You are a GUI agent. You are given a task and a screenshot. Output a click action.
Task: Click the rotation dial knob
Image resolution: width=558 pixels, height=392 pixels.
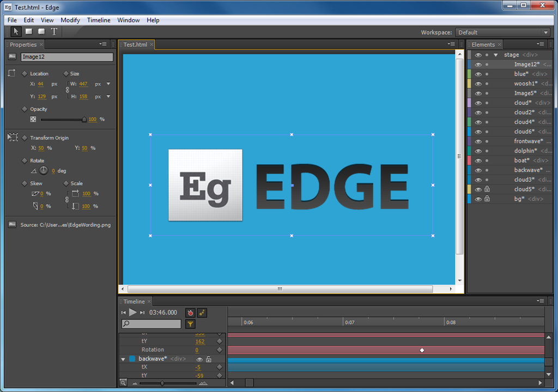(44, 171)
